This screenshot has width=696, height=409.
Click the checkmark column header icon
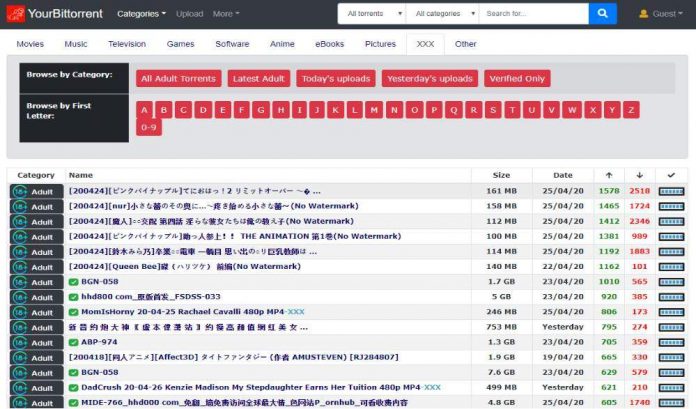tap(671, 175)
